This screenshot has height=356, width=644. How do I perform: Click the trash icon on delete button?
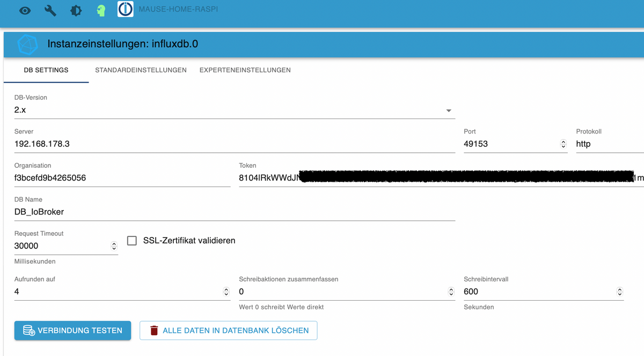(x=154, y=330)
